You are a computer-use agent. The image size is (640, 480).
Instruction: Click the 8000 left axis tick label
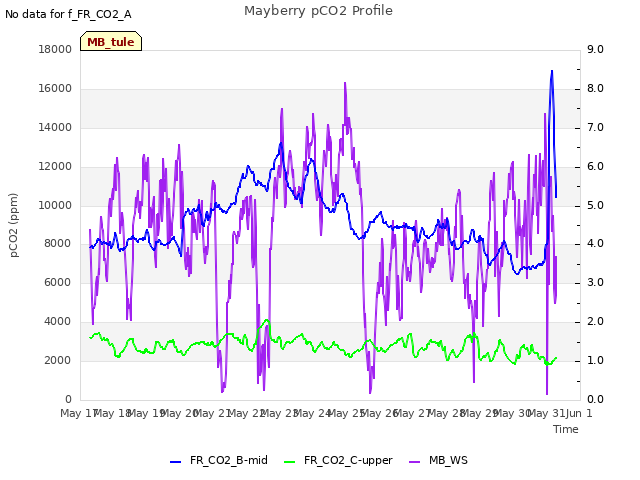coord(58,244)
